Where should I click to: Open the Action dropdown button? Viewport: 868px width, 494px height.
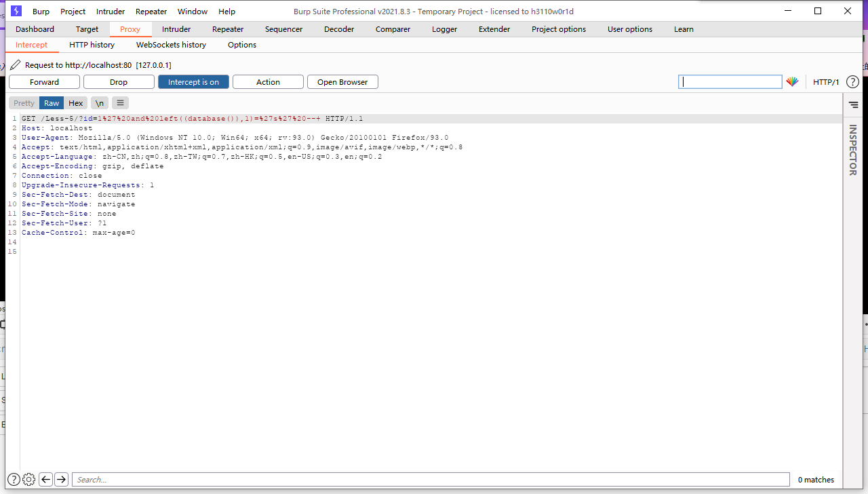coord(268,82)
